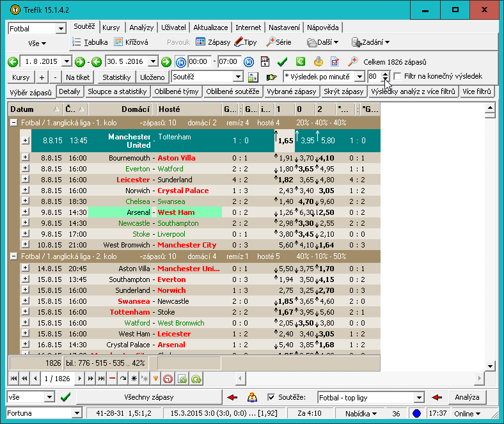Open the Další dropdown menu
The image size is (504, 424).
coord(323,42)
